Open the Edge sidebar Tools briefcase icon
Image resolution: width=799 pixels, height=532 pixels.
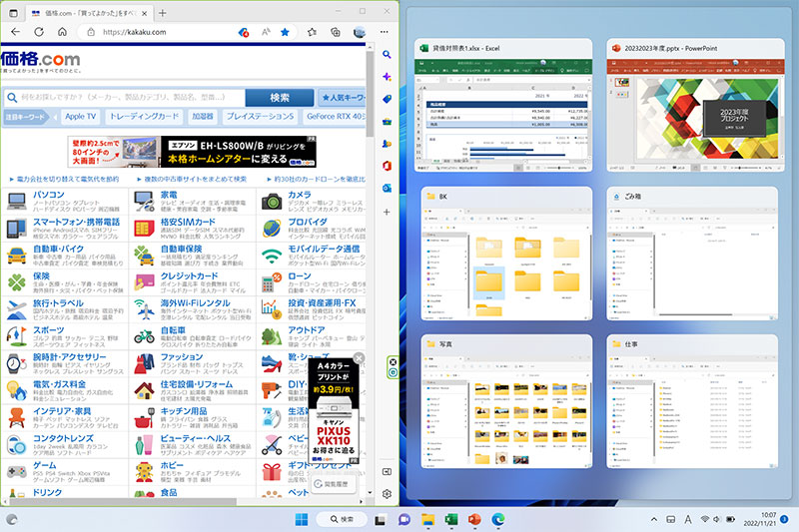coord(387,121)
